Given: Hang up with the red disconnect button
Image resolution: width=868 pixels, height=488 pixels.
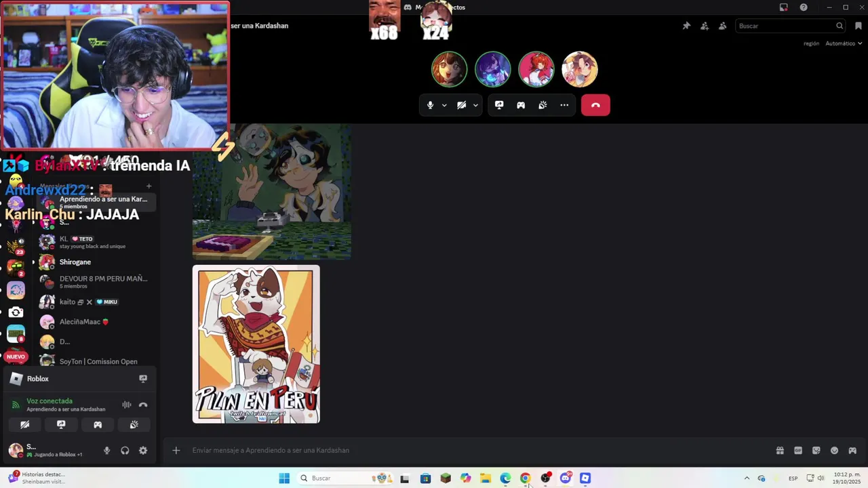Looking at the screenshot, I should pyautogui.click(x=595, y=105).
